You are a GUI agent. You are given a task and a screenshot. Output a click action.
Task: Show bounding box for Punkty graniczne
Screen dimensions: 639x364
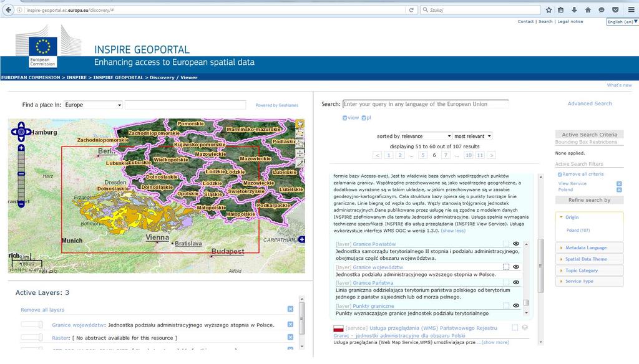tap(506, 305)
